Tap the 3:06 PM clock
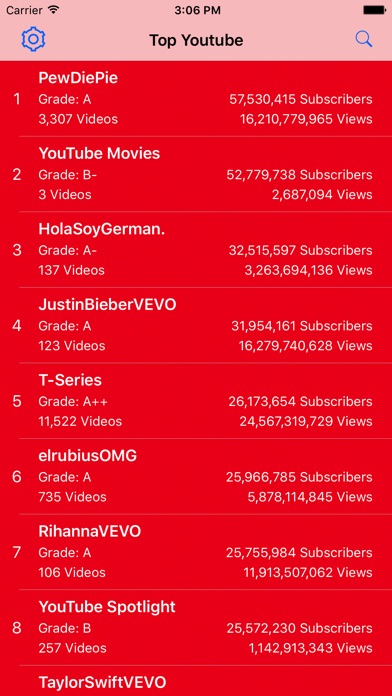Image resolution: width=392 pixels, height=696 pixels. click(x=196, y=10)
